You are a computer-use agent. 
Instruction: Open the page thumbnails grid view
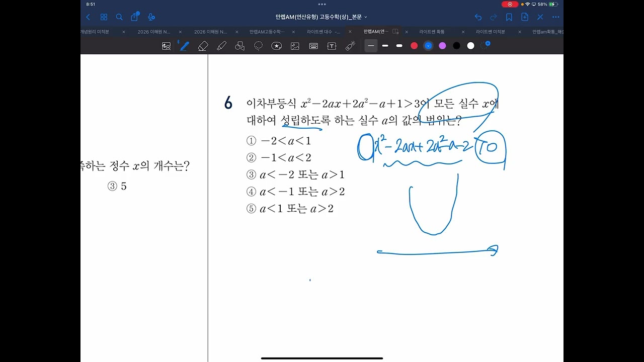click(x=104, y=17)
